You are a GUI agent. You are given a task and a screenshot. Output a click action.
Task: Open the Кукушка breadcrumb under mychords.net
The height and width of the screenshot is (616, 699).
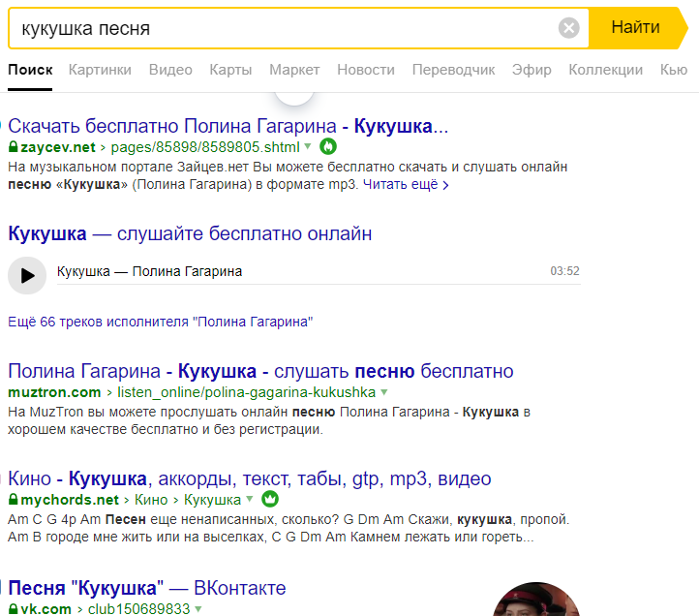(212, 500)
